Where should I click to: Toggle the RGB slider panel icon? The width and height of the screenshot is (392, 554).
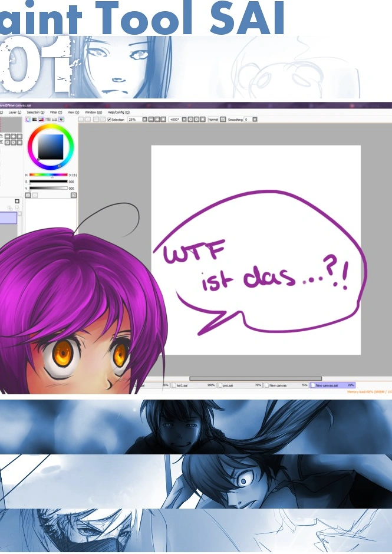[x=35, y=120]
